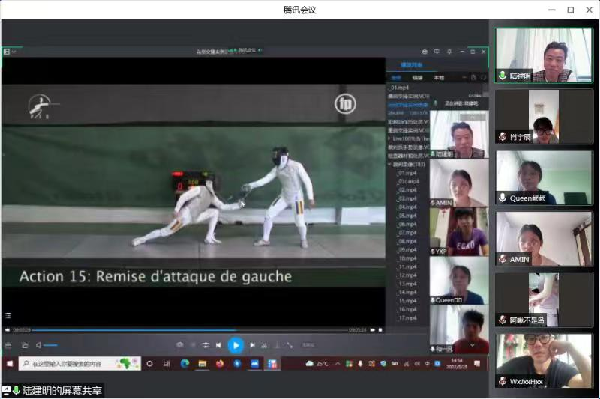Toggle always-on-top with the pin icon
Screen dimensions: 600x399
click(449, 52)
